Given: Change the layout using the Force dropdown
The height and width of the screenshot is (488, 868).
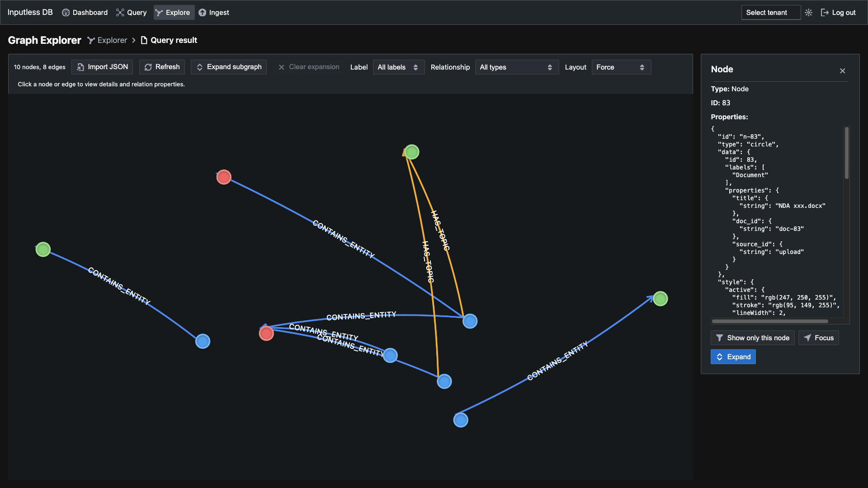Looking at the screenshot, I should click(x=621, y=67).
